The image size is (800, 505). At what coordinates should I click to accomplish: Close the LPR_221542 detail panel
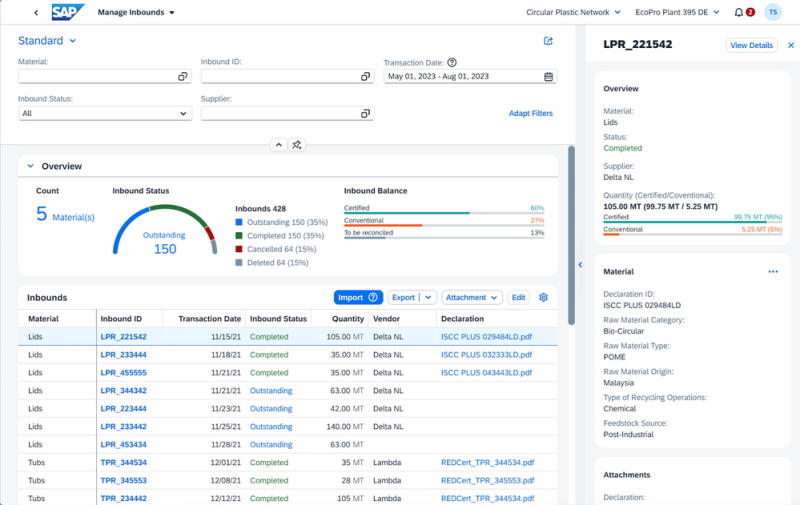tap(791, 45)
